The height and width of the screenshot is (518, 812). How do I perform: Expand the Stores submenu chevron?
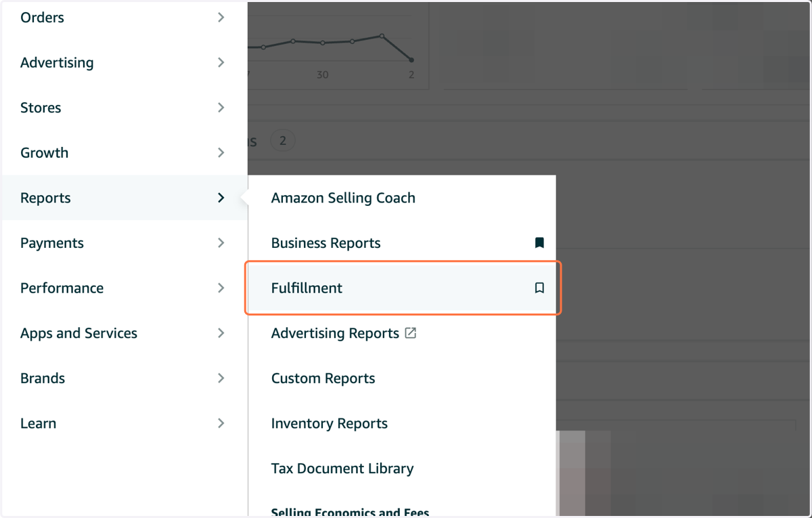tap(221, 108)
